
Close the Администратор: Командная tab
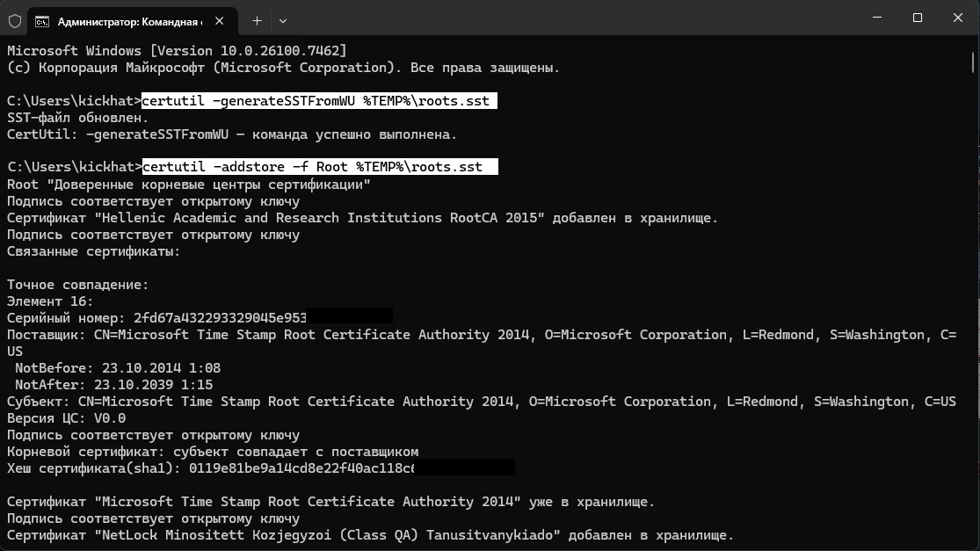coord(220,21)
